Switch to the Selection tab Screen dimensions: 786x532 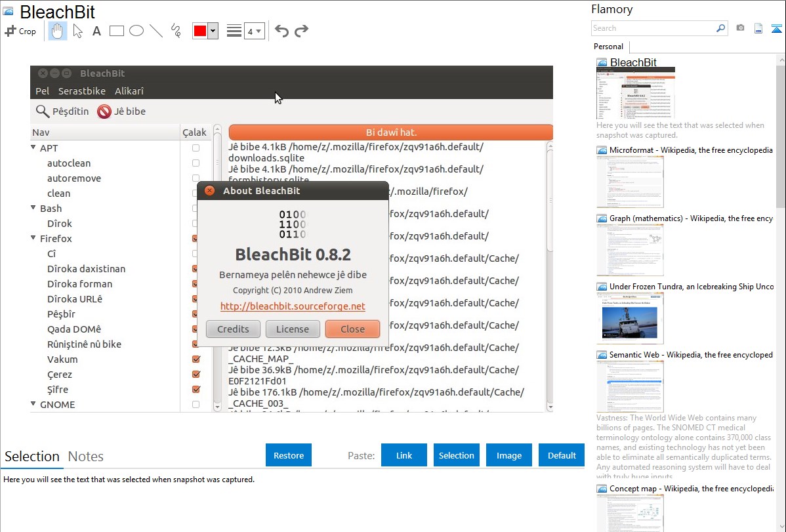[x=32, y=457]
